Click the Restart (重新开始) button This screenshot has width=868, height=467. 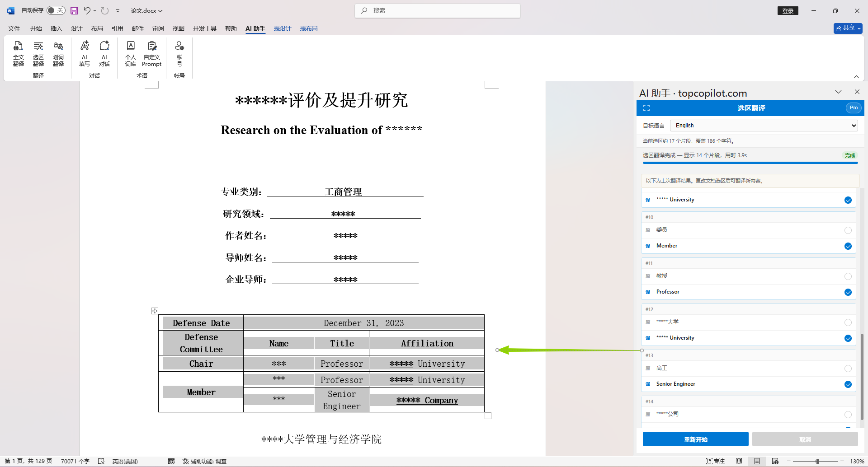[x=696, y=439]
